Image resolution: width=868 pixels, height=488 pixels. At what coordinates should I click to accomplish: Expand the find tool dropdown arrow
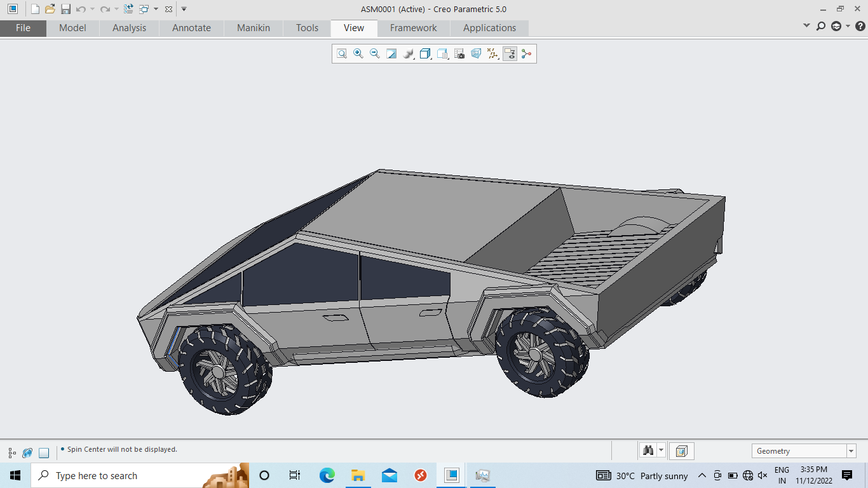[661, 451]
